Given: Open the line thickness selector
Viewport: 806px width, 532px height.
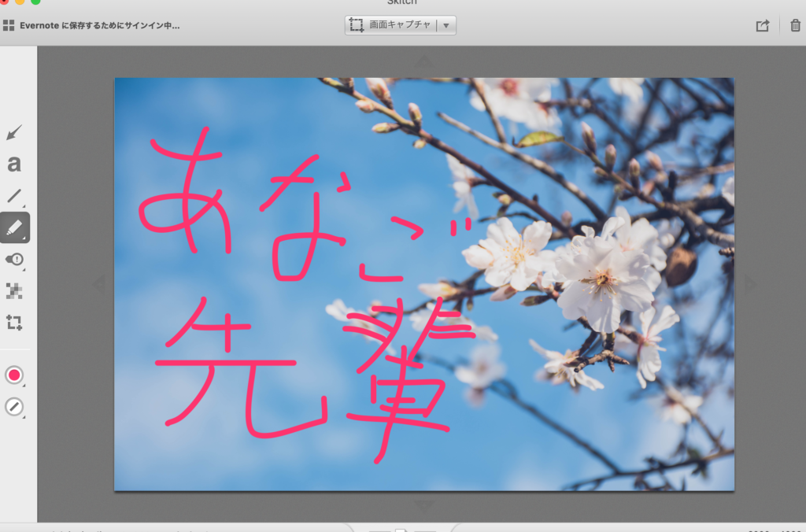Looking at the screenshot, I should [14, 407].
